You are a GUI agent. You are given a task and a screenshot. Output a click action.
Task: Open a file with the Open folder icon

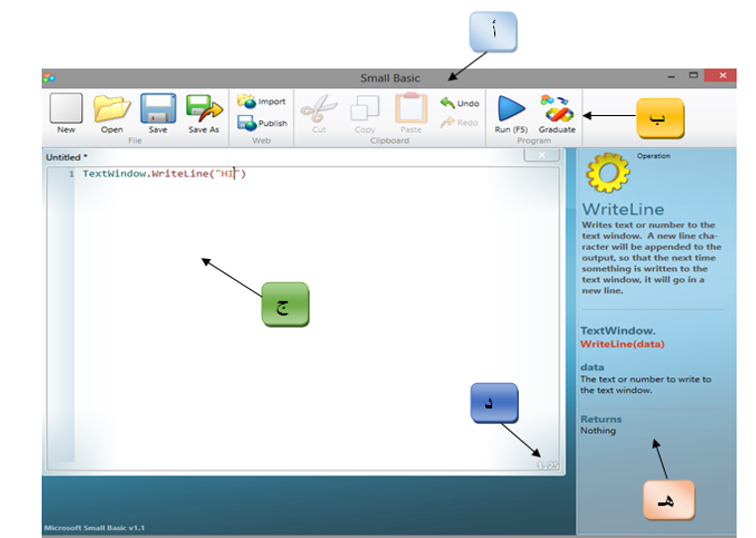(x=112, y=108)
